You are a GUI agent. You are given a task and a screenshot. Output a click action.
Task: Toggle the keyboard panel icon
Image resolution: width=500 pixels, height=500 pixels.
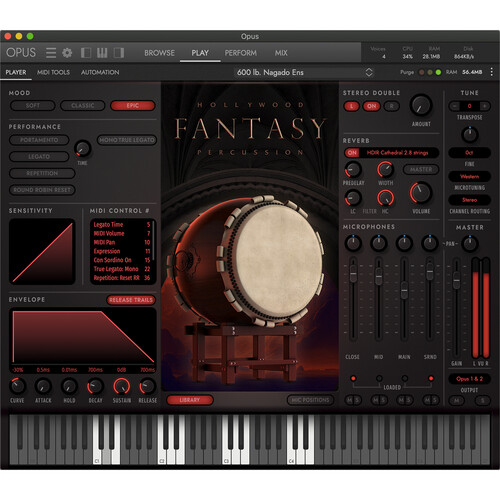tap(102, 53)
